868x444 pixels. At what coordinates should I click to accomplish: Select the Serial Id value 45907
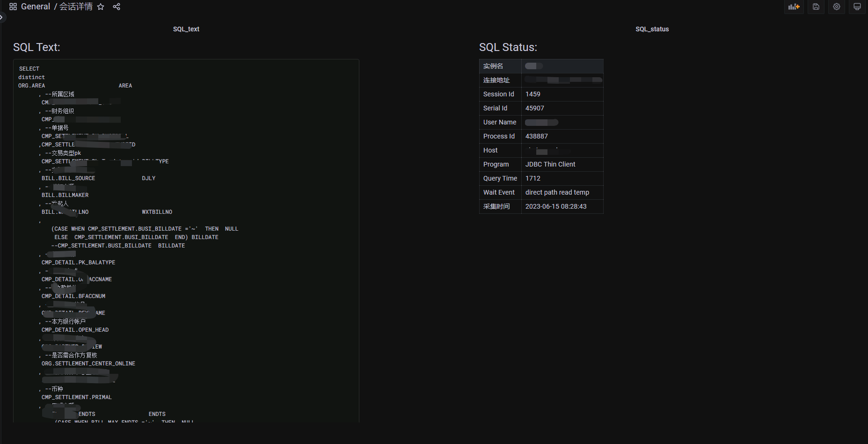pos(535,108)
